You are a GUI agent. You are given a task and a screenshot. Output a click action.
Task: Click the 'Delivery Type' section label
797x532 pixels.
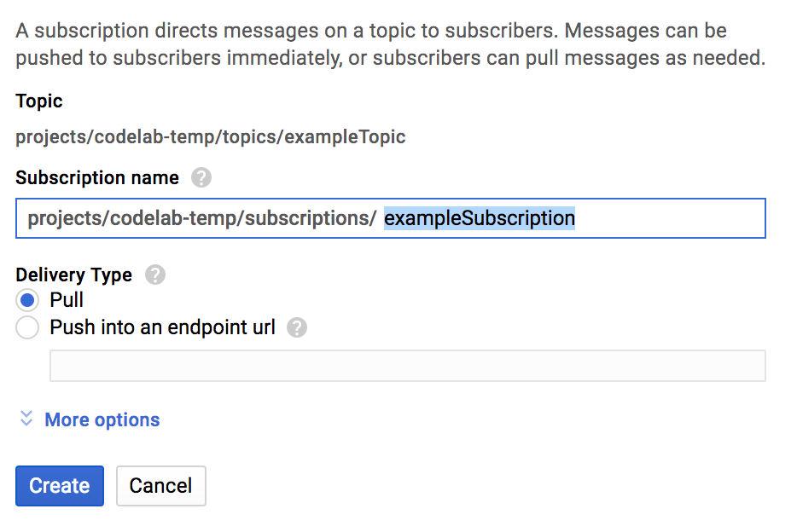coord(74,275)
